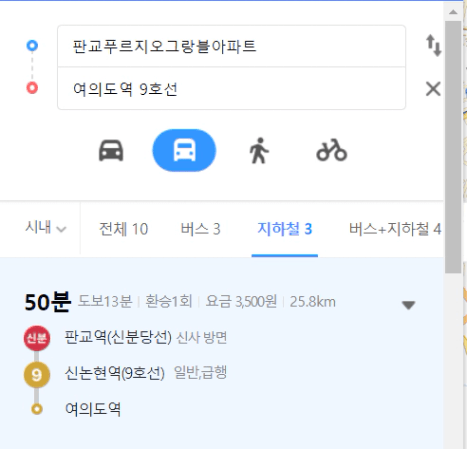Expand the 50분 route details arrow

click(408, 305)
